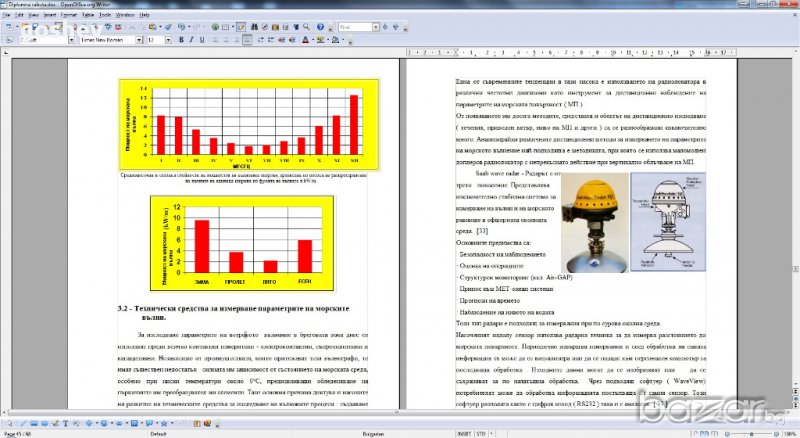Click the Format Paintbrush icon

(x=168, y=27)
